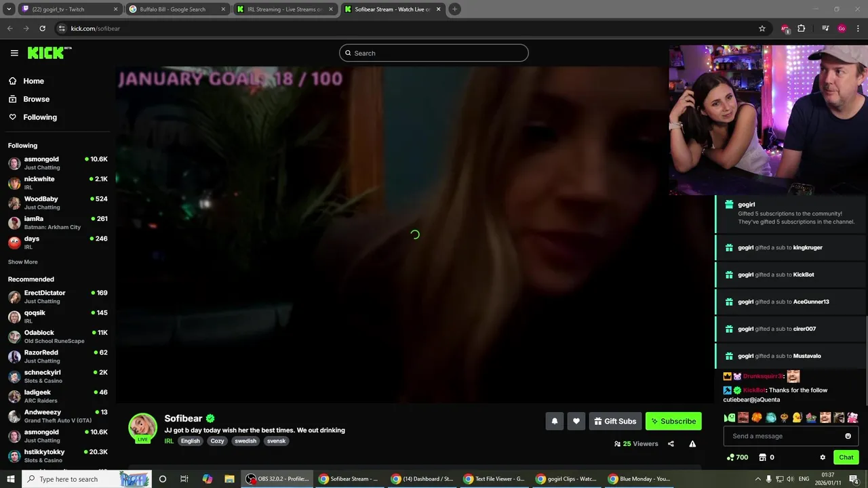Viewport: 868px width, 488px height.
Task: Open WoodBaby channel in Following list
Action: coord(58,203)
